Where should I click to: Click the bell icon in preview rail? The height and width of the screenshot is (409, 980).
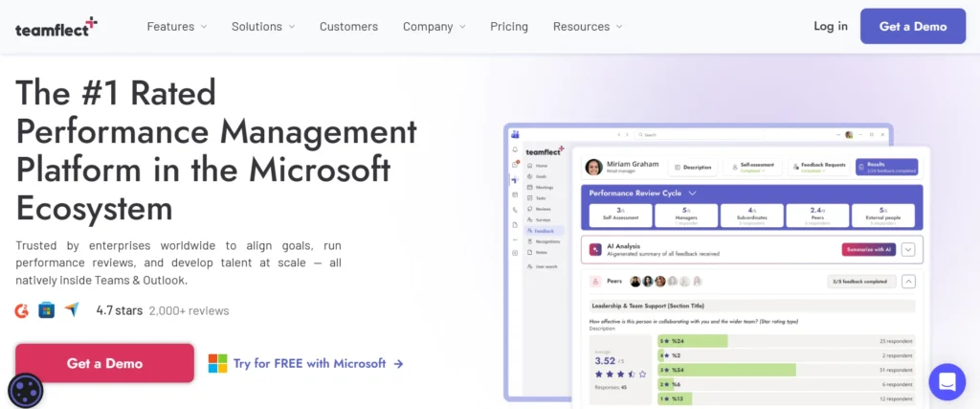pos(515,150)
